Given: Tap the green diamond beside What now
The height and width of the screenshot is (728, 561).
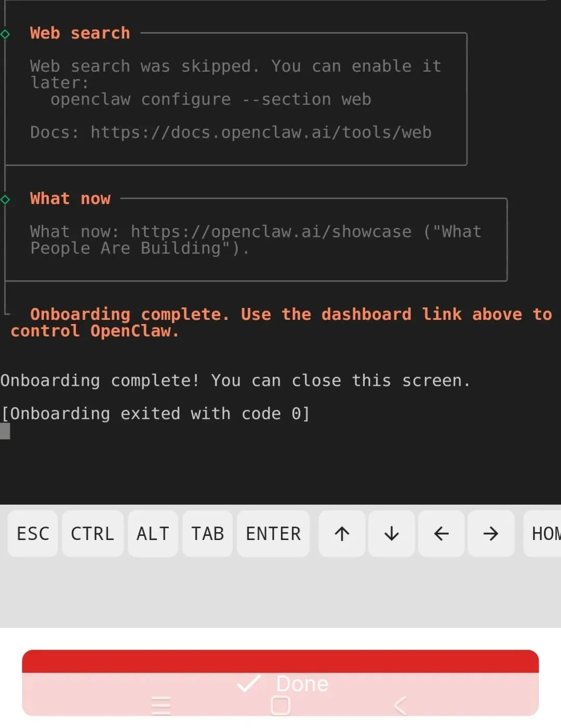Looking at the screenshot, I should click(5, 199).
